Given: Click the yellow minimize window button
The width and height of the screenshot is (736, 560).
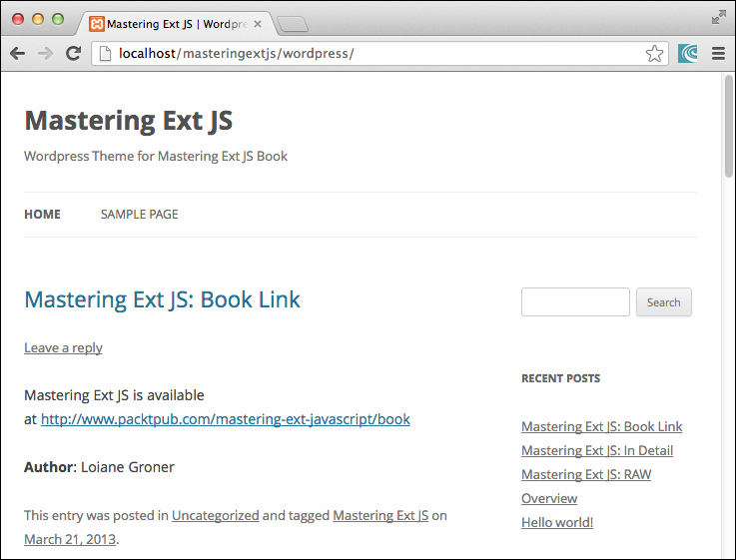Looking at the screenshot, I should (x=38, y=19).
